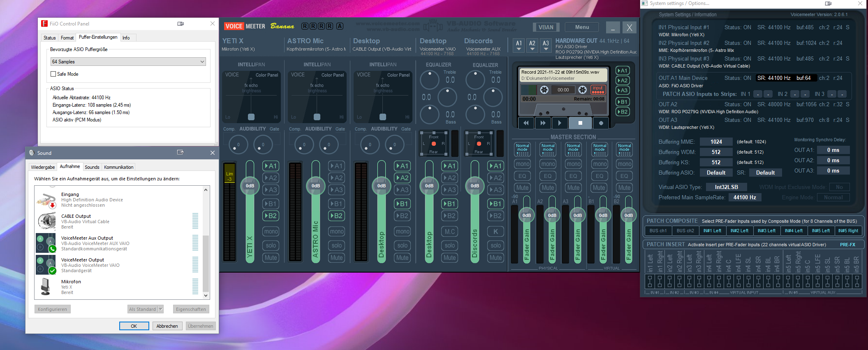Select VoiceMeeter Aux Output device icon

(x=46, y=243)
